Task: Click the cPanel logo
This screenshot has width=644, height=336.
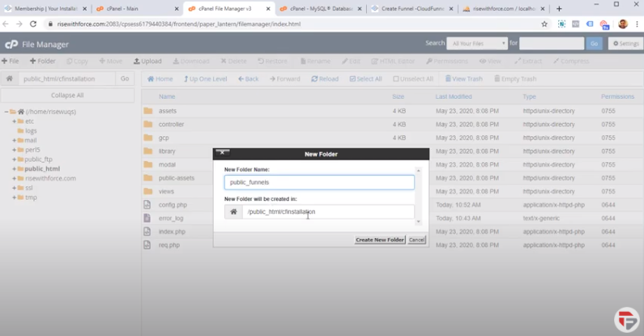Action: click(11, 44)
